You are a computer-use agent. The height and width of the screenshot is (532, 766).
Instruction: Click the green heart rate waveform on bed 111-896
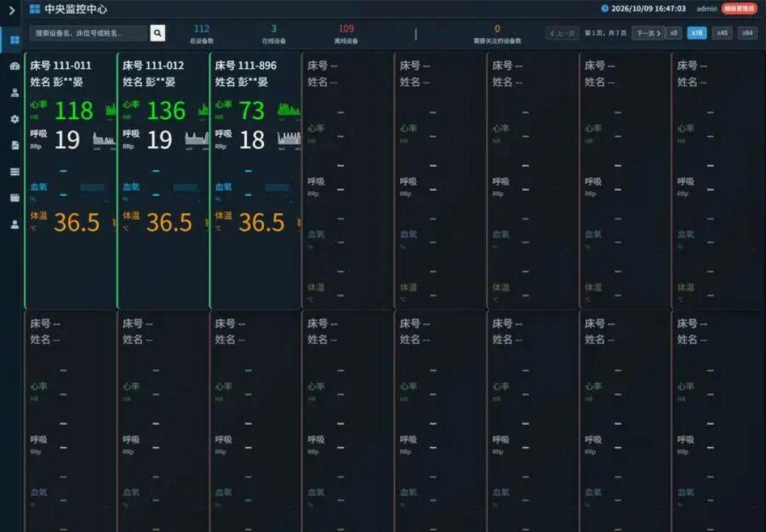[x=289, y=110]
